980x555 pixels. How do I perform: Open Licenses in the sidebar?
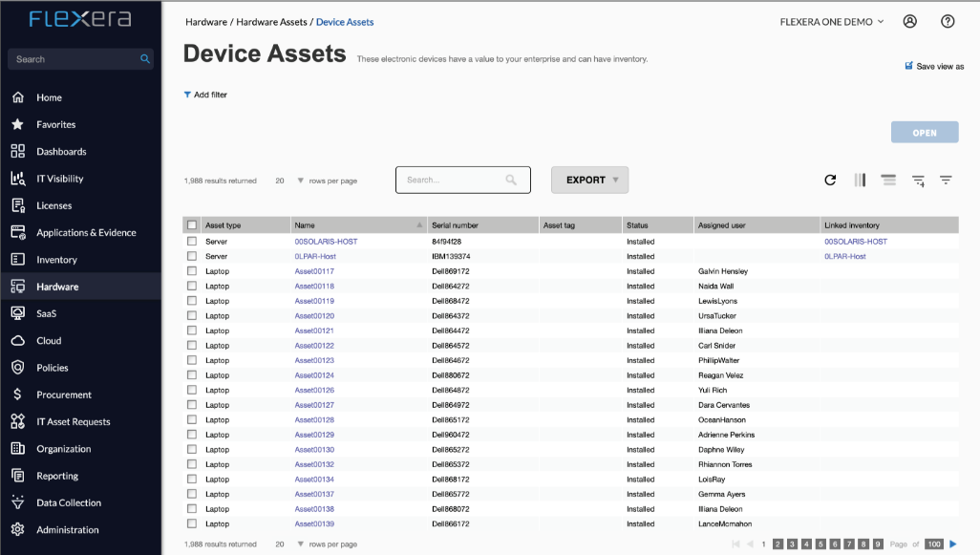point(53,205)
